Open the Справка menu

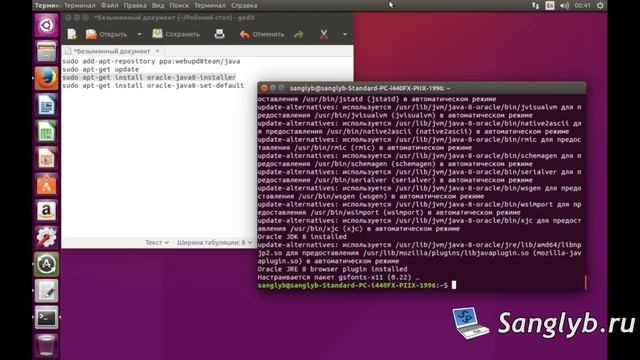click(x=244, y=5)
